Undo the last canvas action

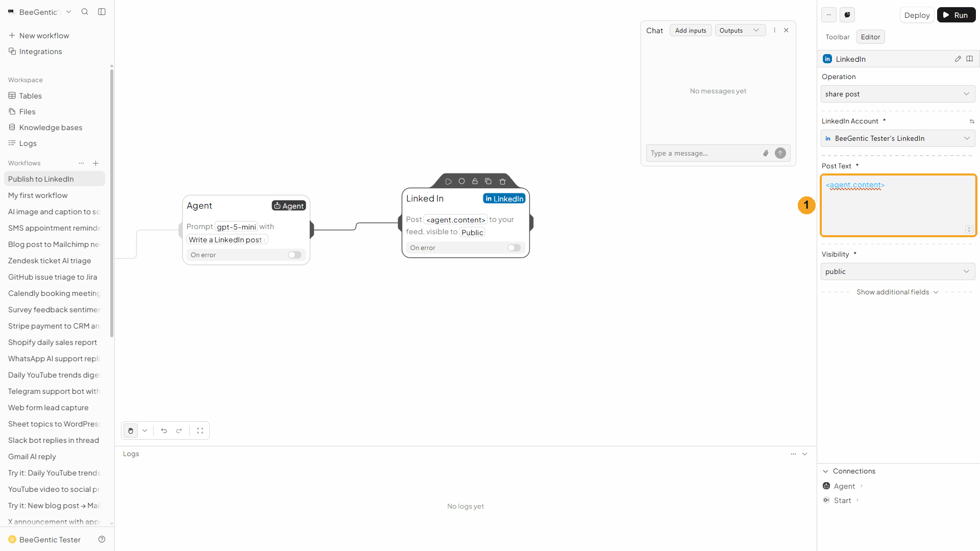pyautogui.click(x=164, y=431)
